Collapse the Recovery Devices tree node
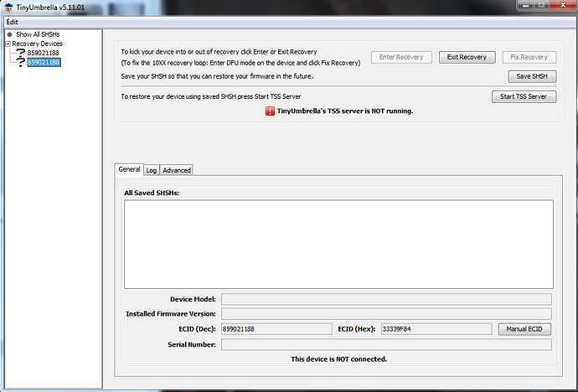The height and width of the screenshot is (392, 578). point(8,44)
